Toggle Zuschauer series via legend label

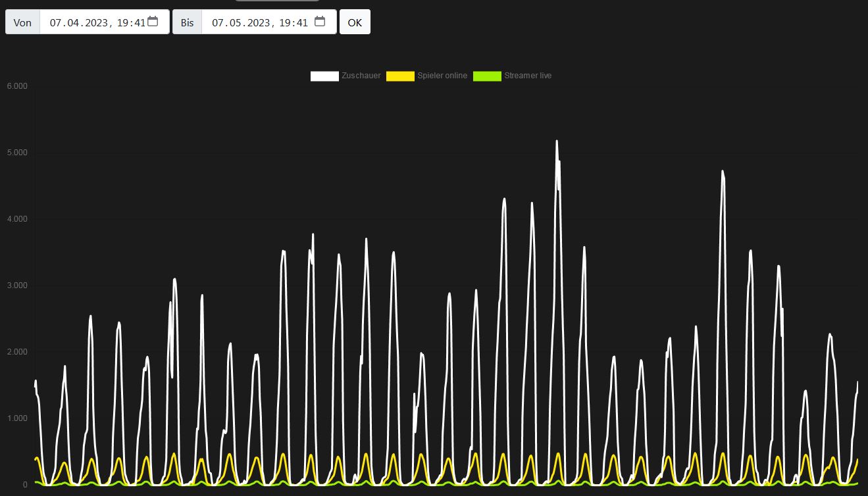coord(361,76)
